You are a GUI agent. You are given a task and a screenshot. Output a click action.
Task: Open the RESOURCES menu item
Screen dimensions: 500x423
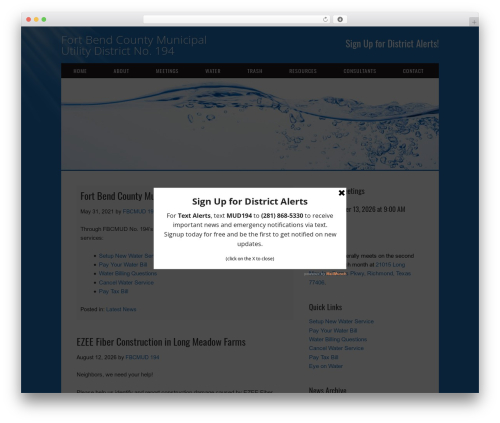tap(303, 71)
